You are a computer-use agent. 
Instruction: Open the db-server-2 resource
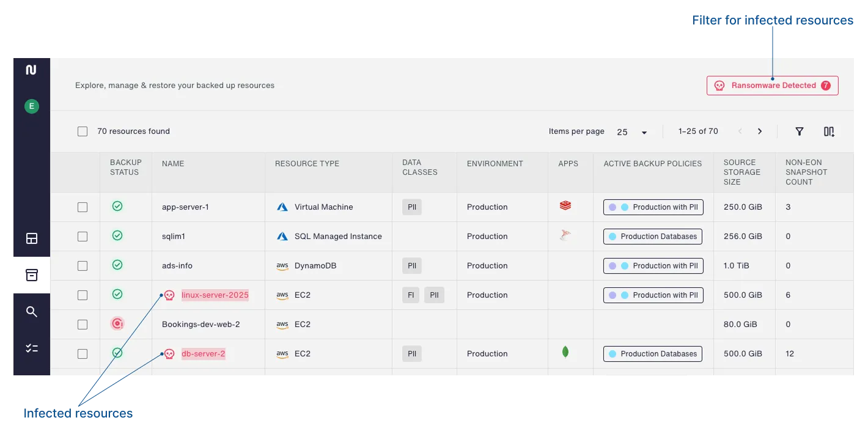pos(204,354)
